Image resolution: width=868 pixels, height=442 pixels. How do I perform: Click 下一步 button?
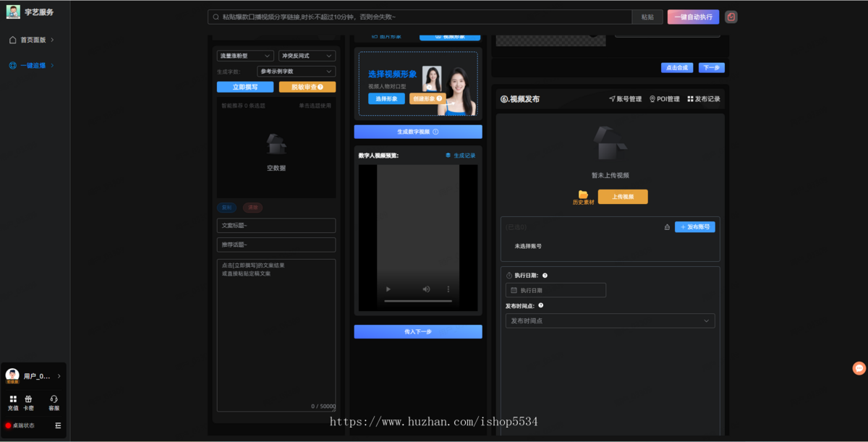click(x=712, y=68)
